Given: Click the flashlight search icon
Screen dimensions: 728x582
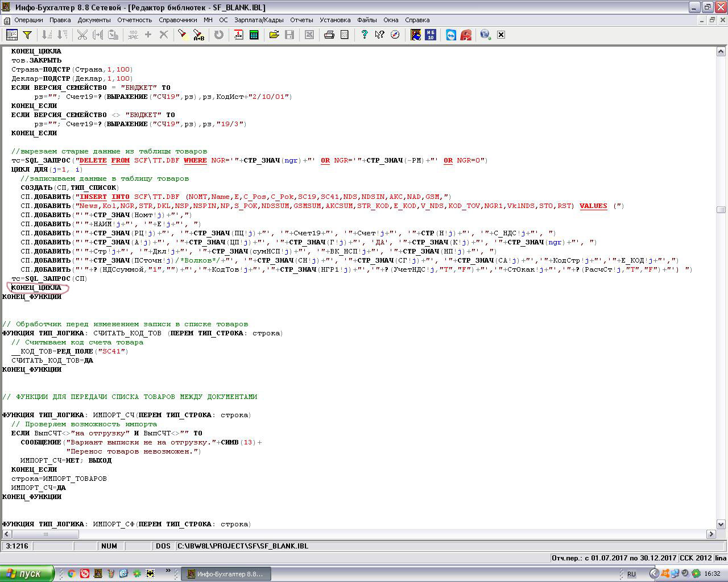Looking at the screenshot, I should pos(183,35).
